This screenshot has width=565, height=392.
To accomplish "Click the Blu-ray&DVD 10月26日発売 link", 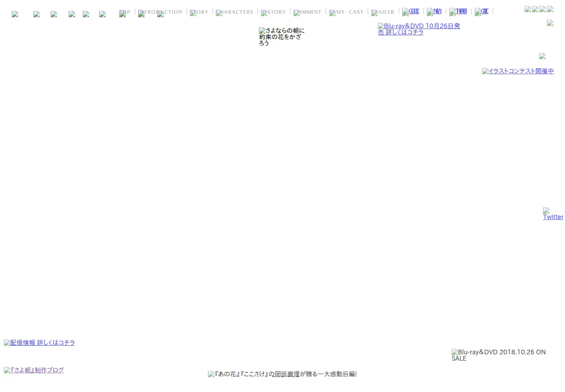I will pyautogui.click(x=419, y=29).
